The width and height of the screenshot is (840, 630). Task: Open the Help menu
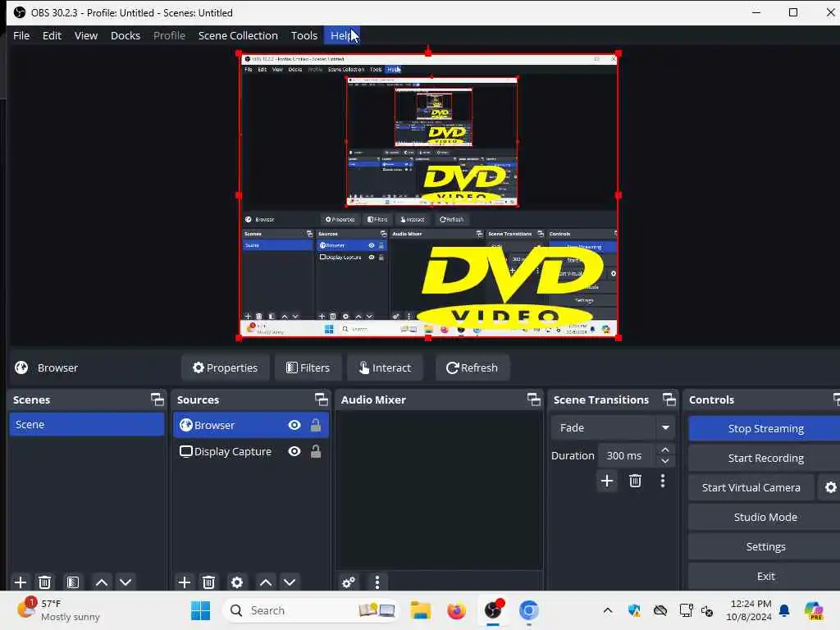pyautogui.click(x=342, y=35)
